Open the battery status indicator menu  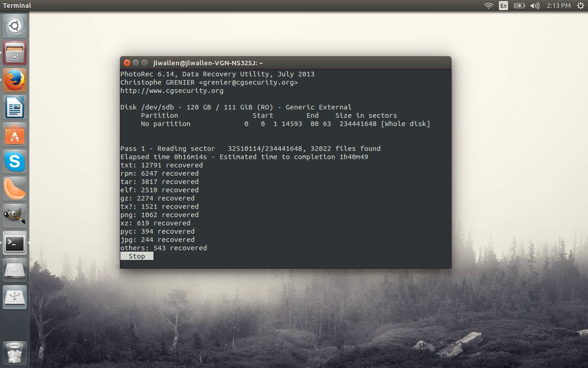519,6
